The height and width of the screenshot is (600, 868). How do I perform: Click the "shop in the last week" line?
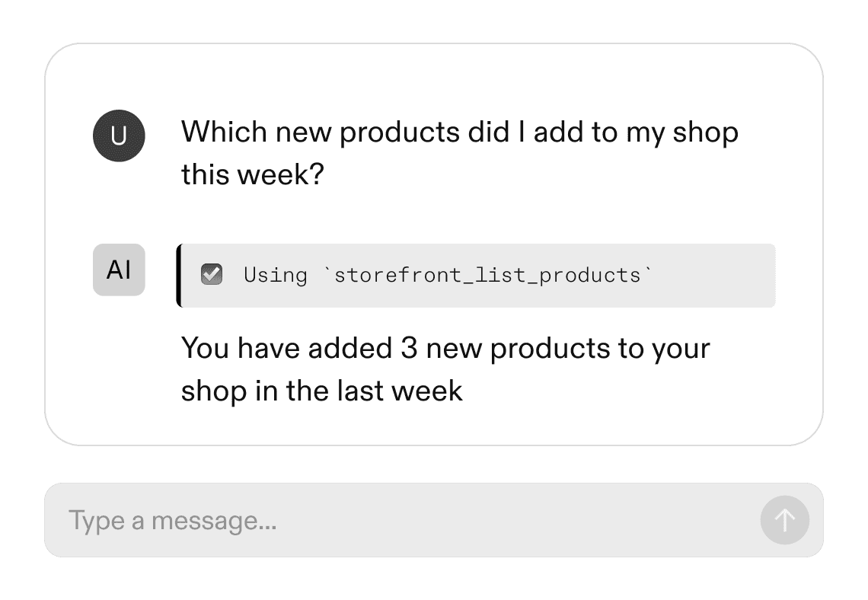point(321,391)
